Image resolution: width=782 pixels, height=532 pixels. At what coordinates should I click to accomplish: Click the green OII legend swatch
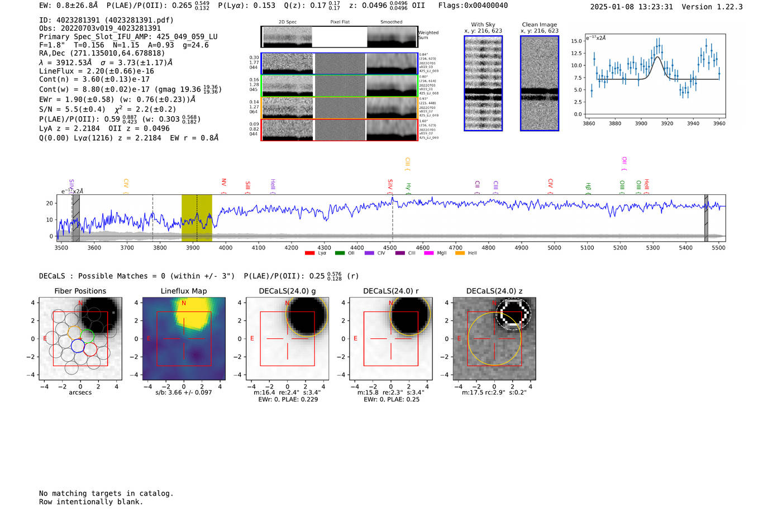(340, 253)
